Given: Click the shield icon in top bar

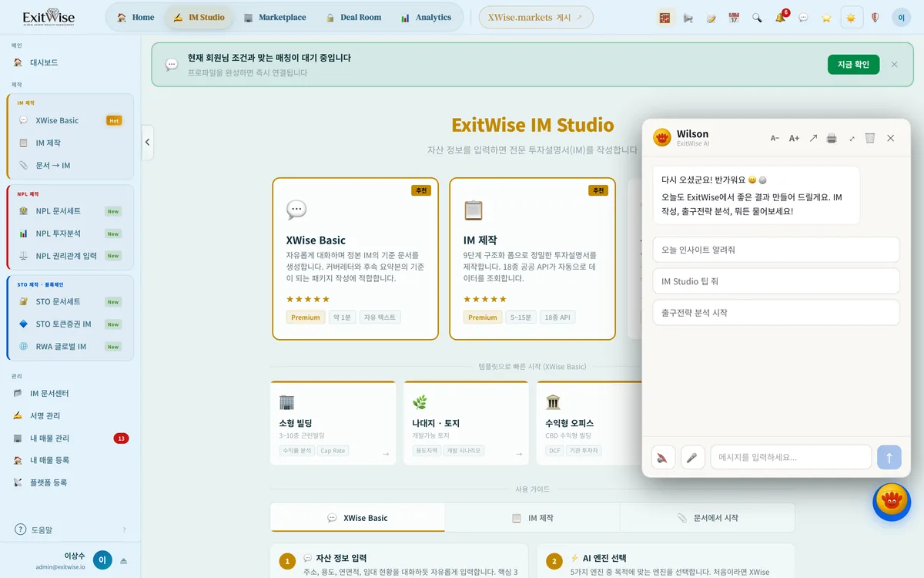Looking at the screenshot, I should (875, 18).
